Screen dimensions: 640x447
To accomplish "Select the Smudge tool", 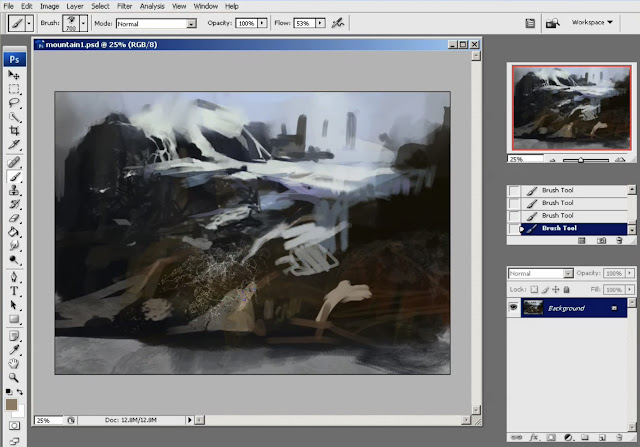I will [x=14, y=245].
